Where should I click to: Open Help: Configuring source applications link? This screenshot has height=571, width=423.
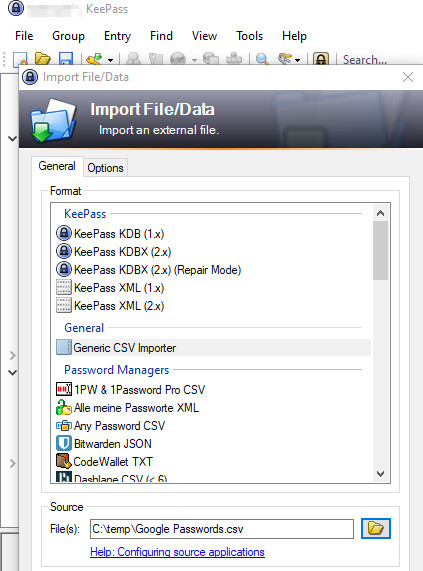(x=177, y=552)
